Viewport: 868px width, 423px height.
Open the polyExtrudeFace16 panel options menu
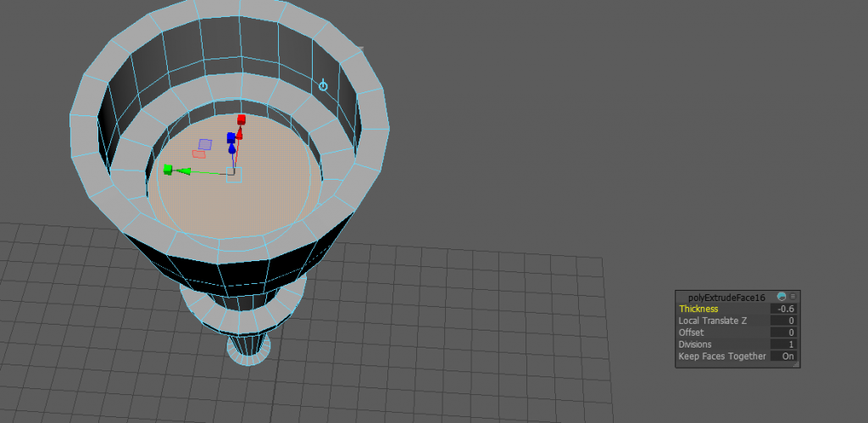[x=793, y=297]
